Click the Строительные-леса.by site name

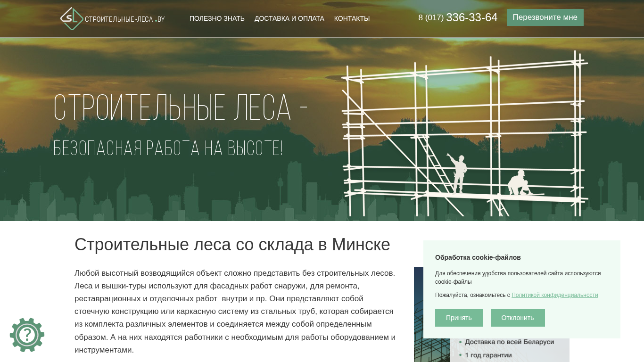coord(125,19)
